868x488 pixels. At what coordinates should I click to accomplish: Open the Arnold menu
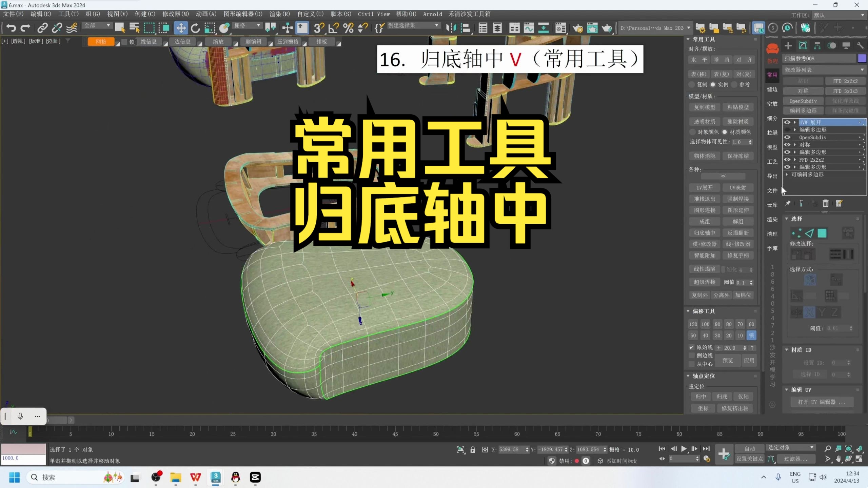433,14
